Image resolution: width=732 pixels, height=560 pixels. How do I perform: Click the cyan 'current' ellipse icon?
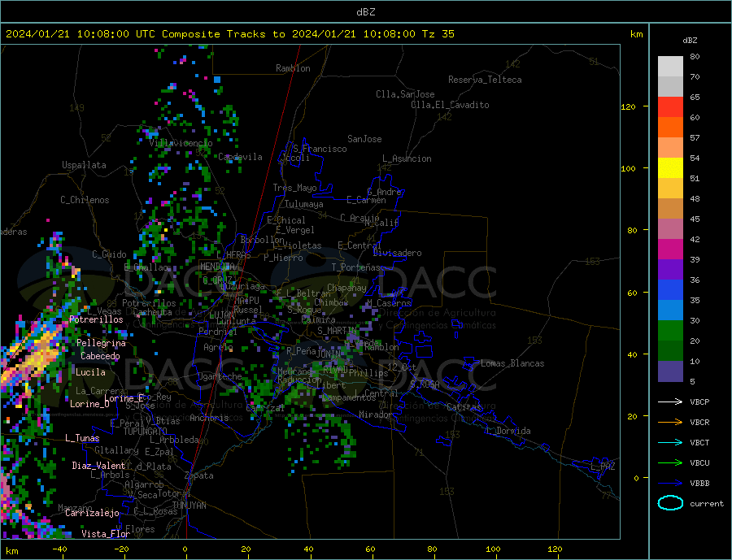(670, 503)
